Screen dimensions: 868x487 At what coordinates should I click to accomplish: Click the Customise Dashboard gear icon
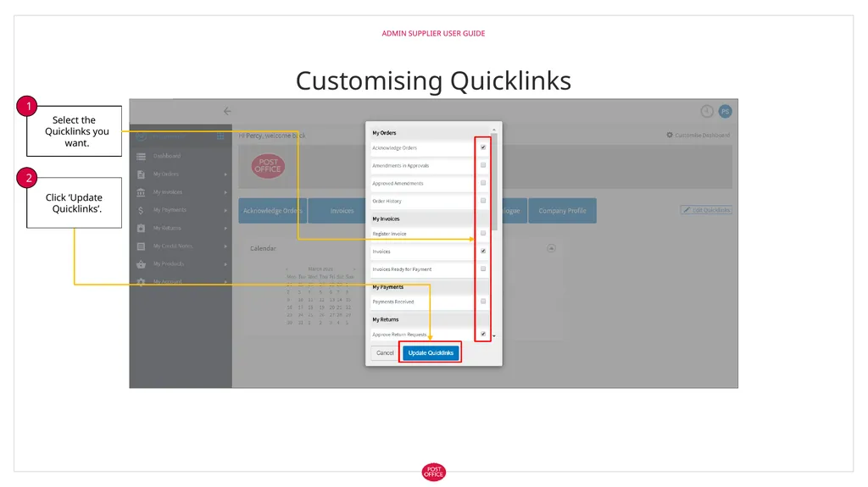(670, 135)
